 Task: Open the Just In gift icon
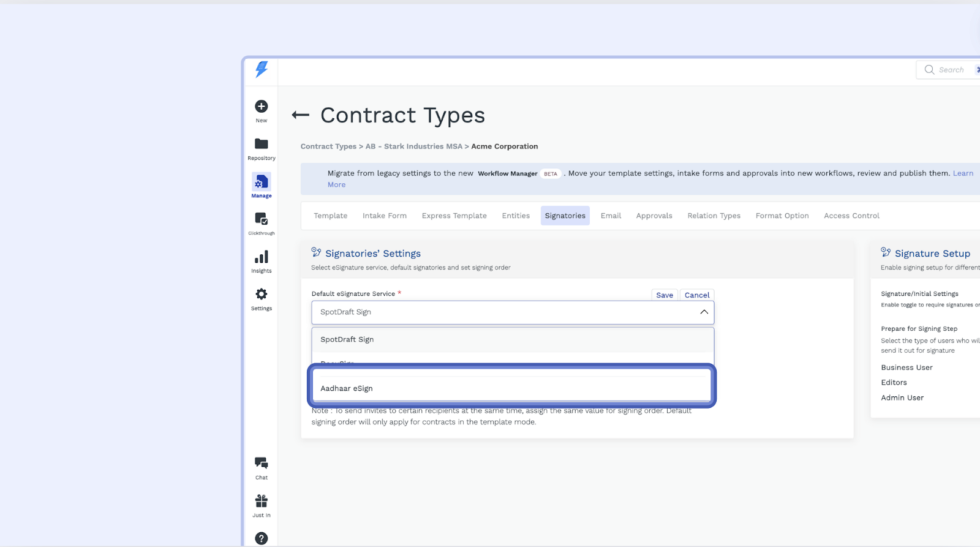(262, 501)
